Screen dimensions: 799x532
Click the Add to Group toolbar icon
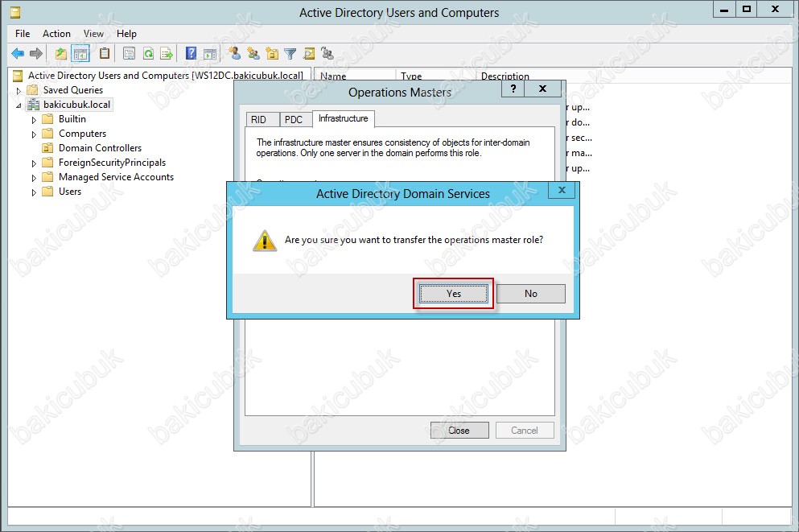click(x=327, y=53)
